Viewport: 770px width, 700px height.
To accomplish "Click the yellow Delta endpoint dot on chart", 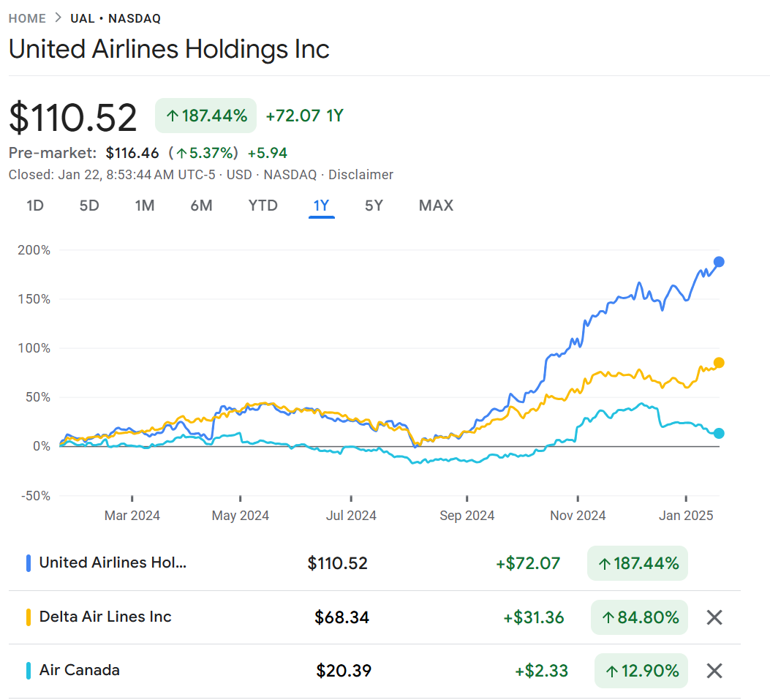I will [x=719, y=363].
